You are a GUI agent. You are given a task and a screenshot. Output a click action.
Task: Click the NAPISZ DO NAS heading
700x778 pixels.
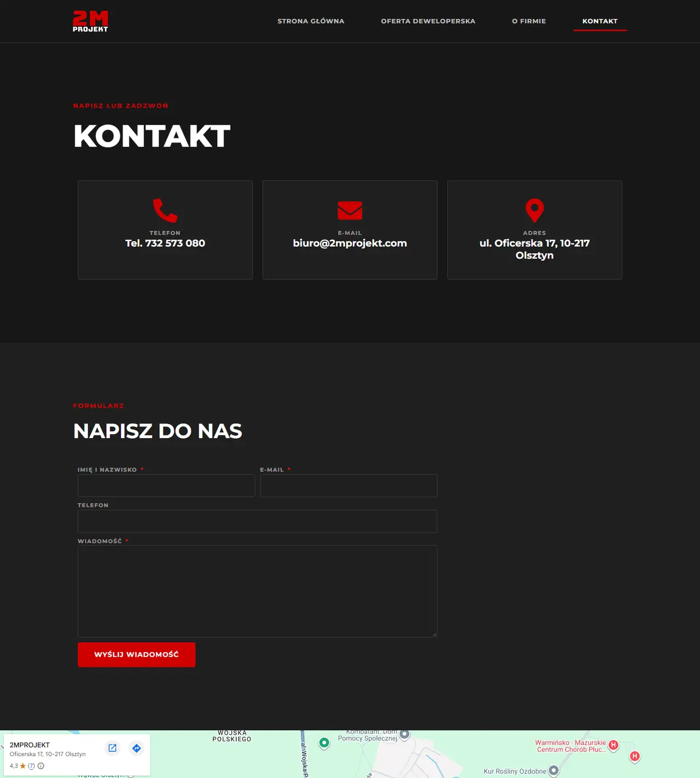click(157, 431)
